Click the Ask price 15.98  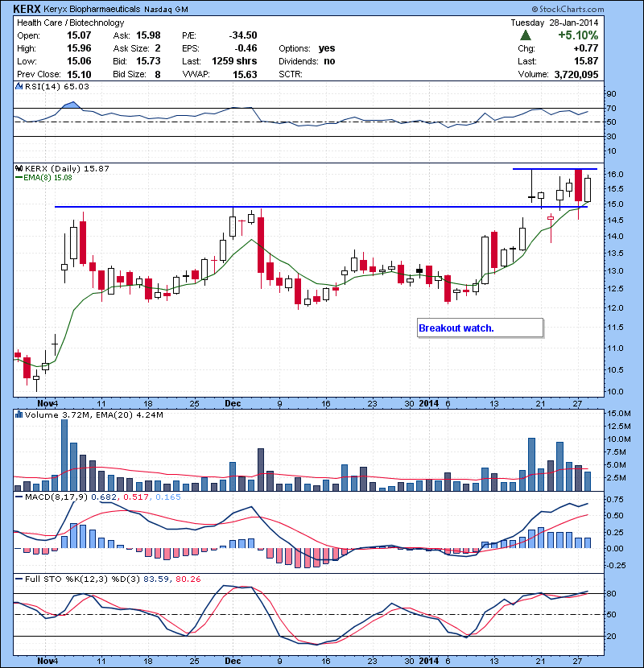pyautogui.click(x=148, y=35)
